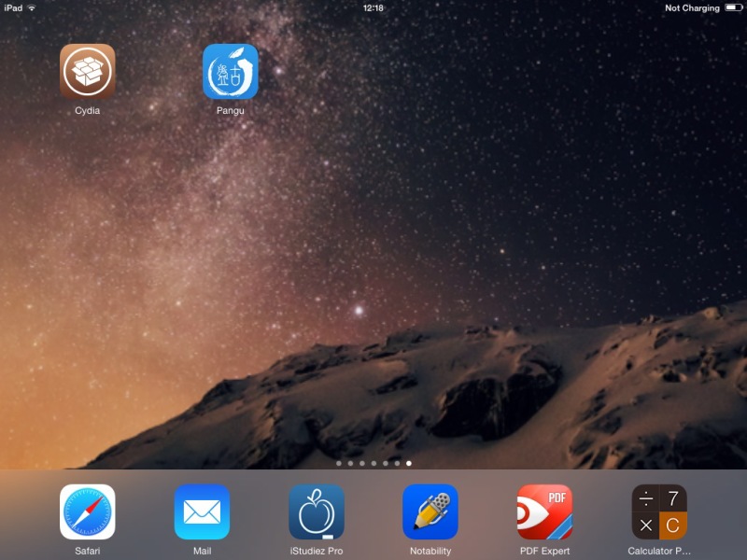Launch iStudiez Pro from the dock
This screenshot has width=747, height=560.
(317, 511)
